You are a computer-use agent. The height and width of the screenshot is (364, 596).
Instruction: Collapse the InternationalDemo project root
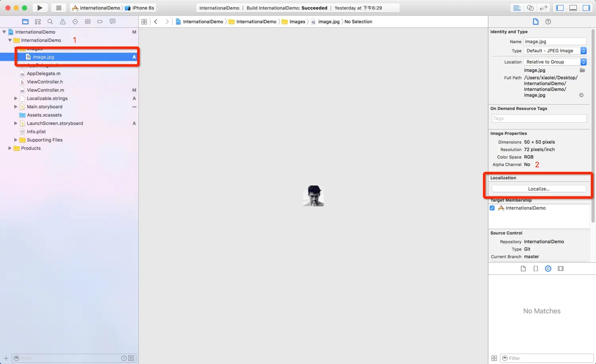pos(4,32)
